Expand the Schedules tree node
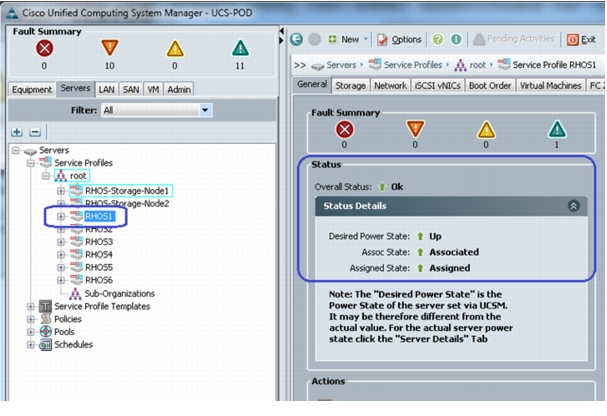607x416 pixels. pos(31,344)
